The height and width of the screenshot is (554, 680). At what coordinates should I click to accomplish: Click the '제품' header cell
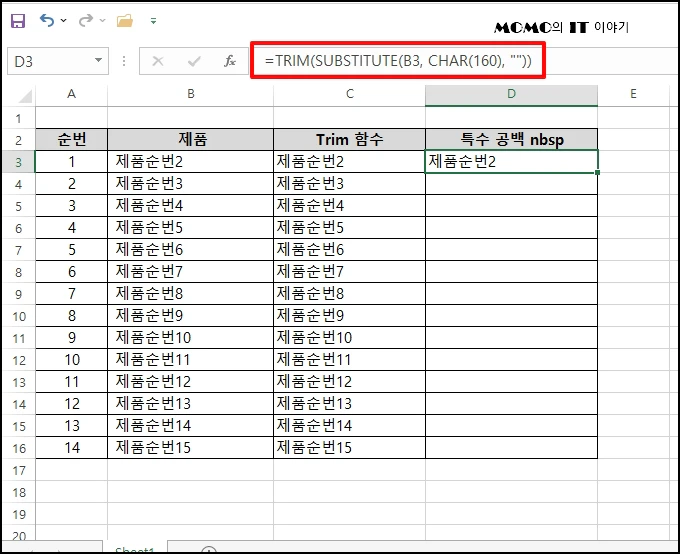point(190,140)
